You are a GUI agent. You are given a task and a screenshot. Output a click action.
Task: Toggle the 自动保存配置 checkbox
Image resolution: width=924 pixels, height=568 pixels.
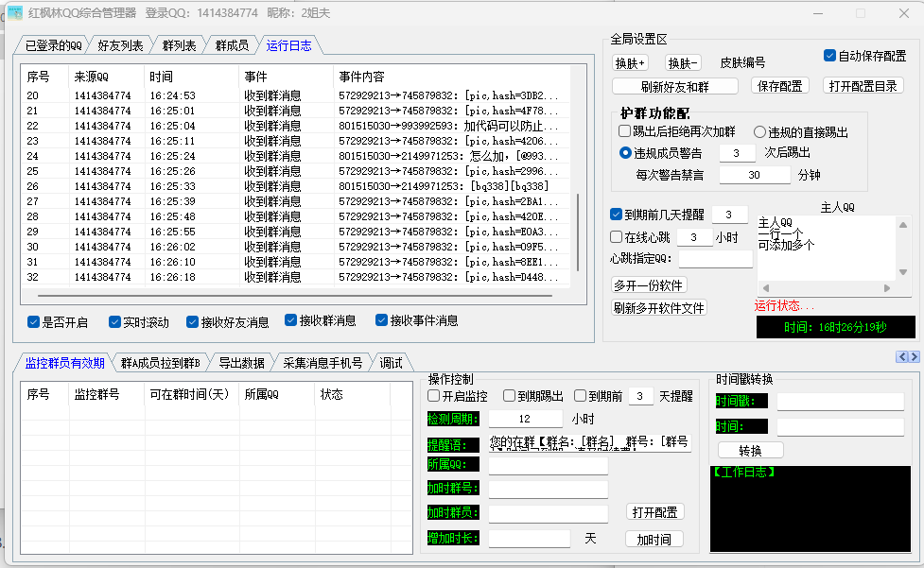[x=830, y=56]
